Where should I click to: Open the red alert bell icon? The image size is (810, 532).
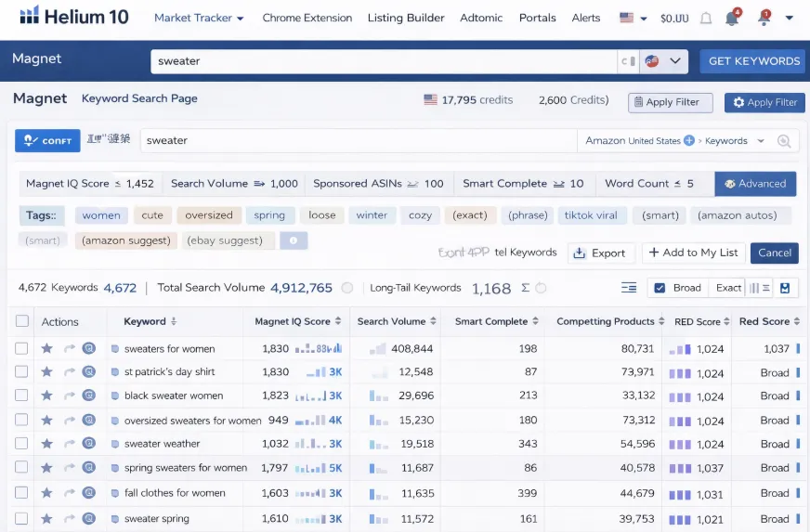pyautogui.click(x=764, y=18)
